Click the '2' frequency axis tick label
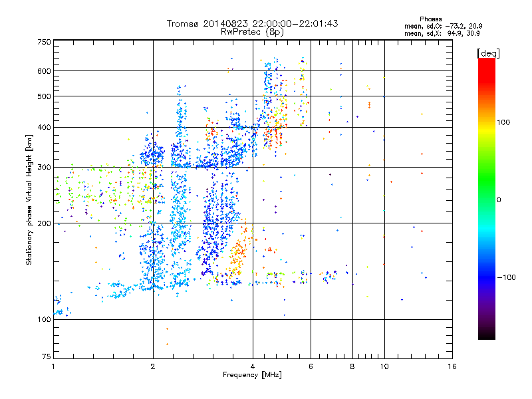 point(153,366)
